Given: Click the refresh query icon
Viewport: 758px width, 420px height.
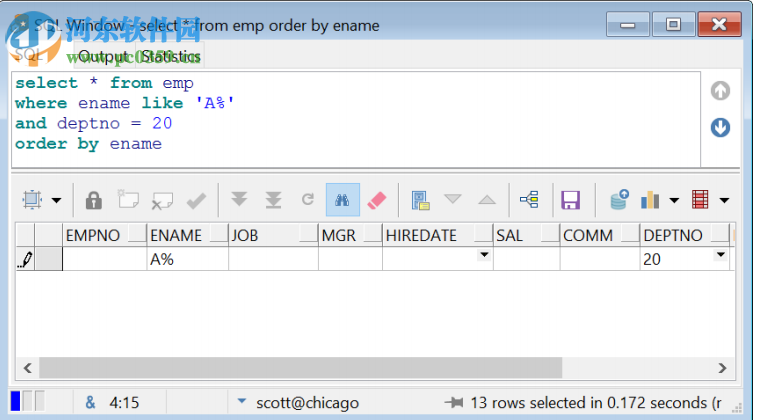Looking at the screenshot, I should [308, 199].
